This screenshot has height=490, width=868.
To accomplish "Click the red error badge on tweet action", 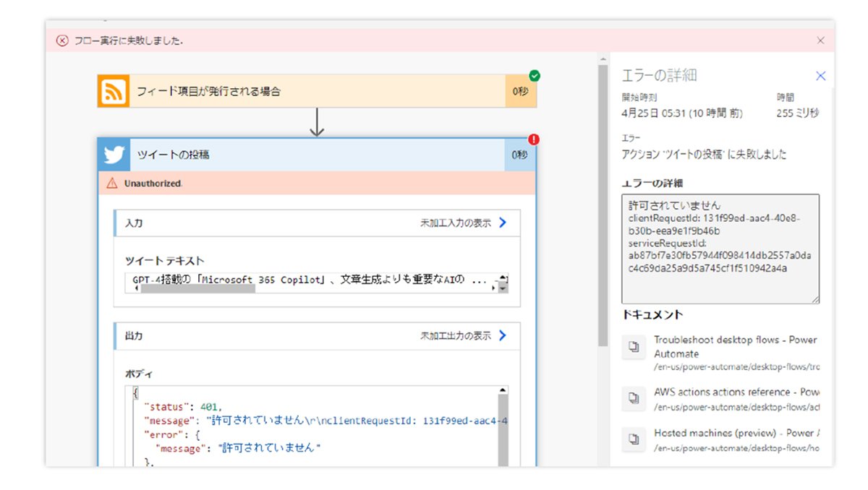I will 535,139.
